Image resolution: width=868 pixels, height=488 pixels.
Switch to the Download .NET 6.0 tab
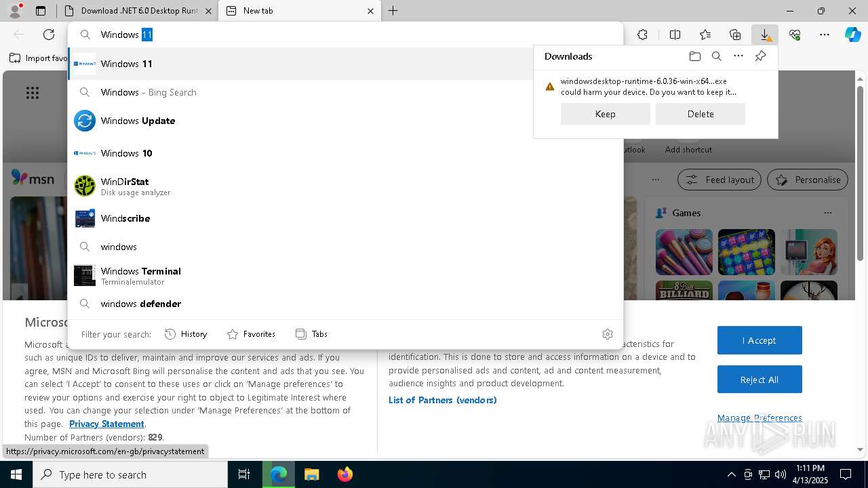click(x=138, y=11)
